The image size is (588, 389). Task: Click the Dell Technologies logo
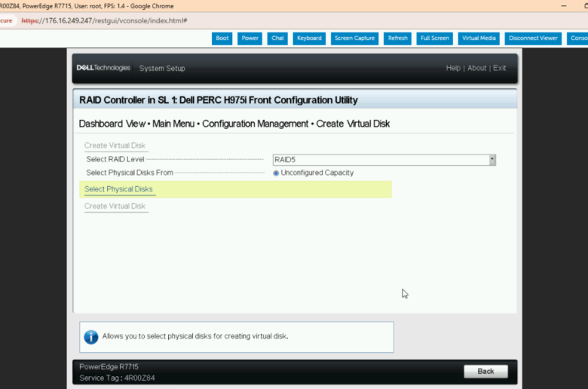pyautogui.click(x=103, y=68)
